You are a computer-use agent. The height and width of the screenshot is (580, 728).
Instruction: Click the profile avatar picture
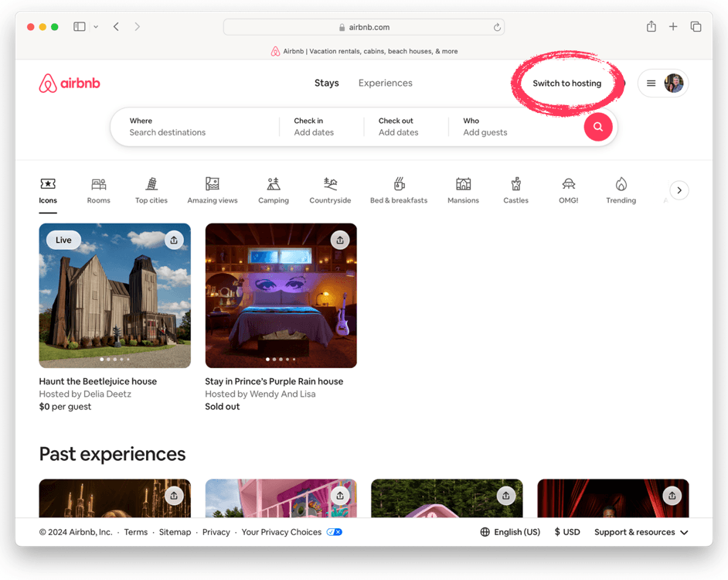click(673, 84)
